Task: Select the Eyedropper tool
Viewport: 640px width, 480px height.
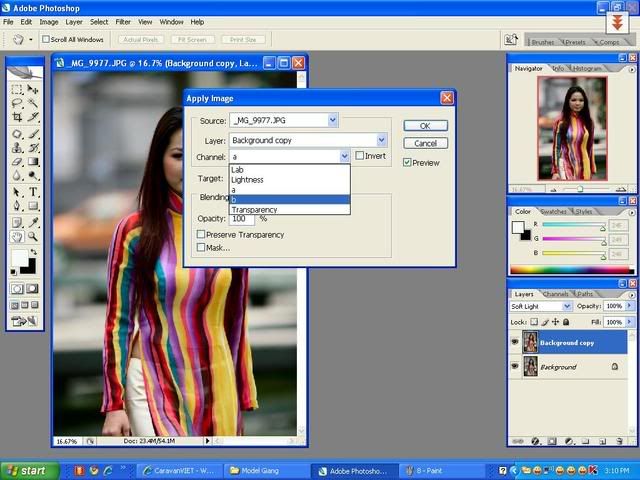Action: (x=33, y=222)
